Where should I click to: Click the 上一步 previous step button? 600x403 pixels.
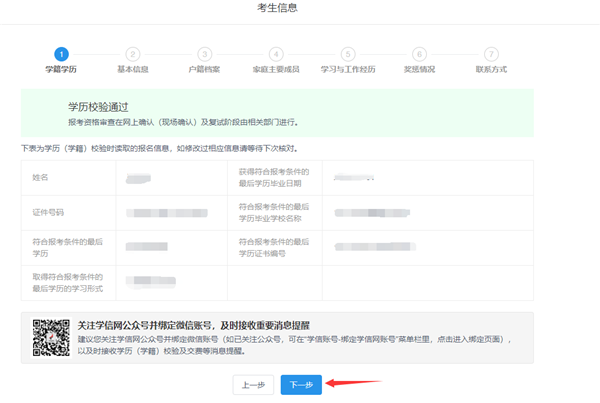click(x=253, y=385)
